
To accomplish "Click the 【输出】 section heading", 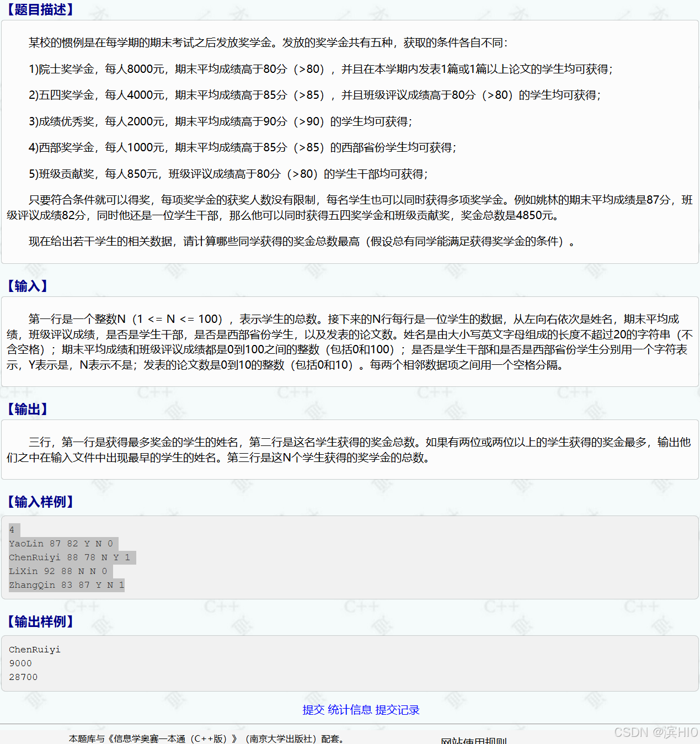I will pyautogui.click(x=27, y=409).
